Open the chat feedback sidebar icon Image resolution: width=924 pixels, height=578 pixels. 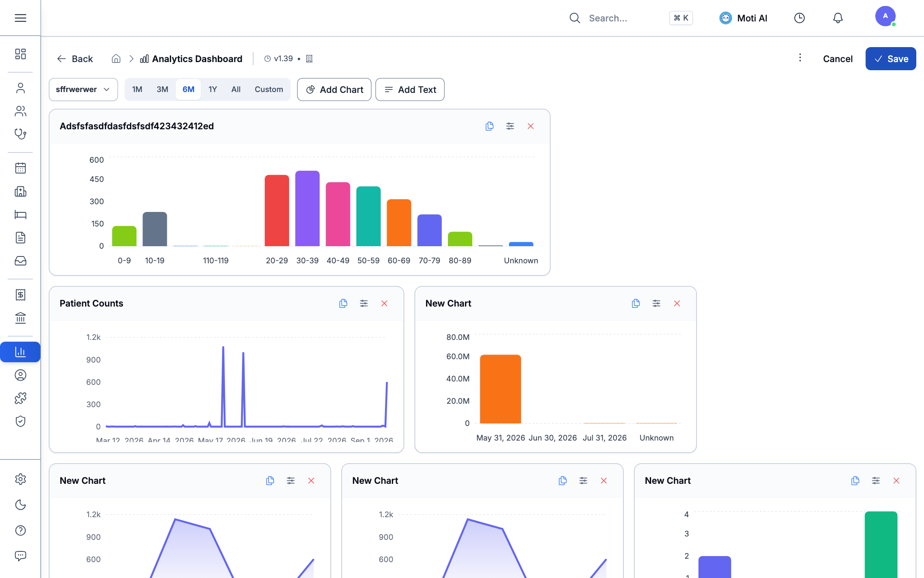coord(20,556)
